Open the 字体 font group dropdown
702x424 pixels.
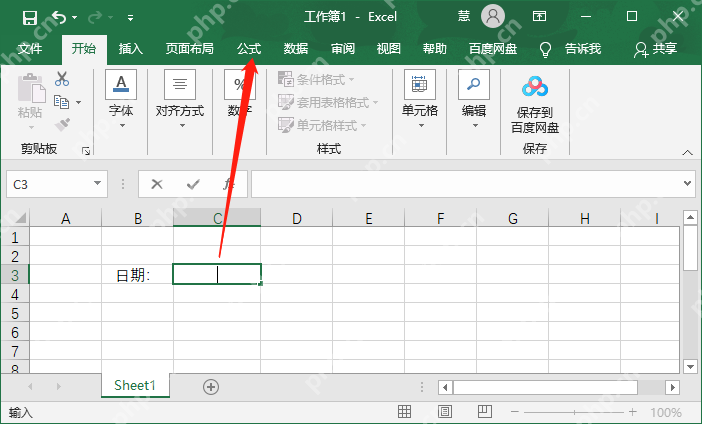pyautogui.click(x=121, y=100)
